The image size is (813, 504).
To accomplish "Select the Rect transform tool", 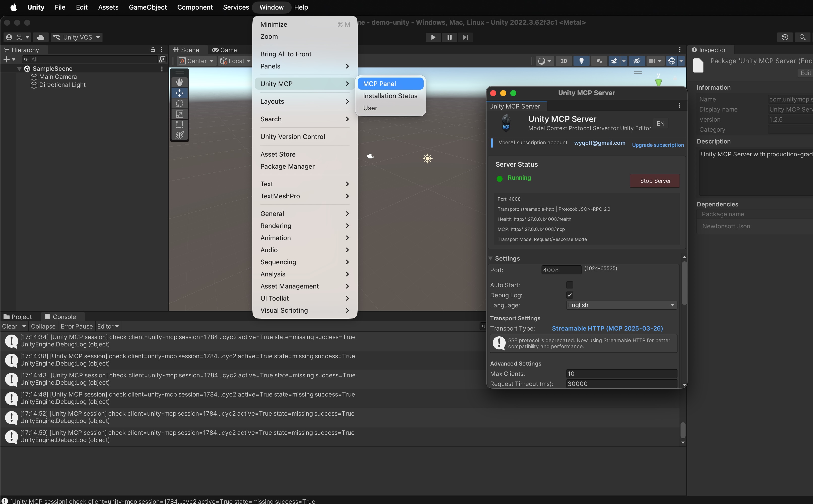I will pyautogui.click(x=179, y=125).
